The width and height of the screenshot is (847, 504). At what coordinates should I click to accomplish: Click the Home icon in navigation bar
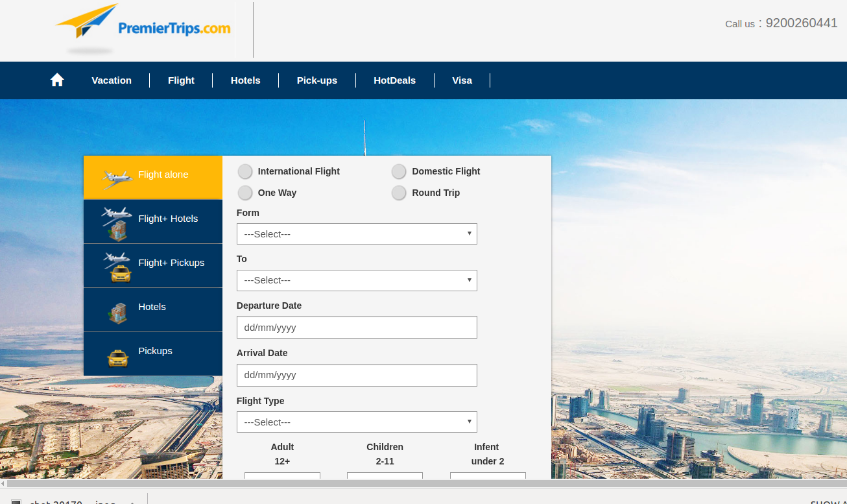click(x=57, y=80)
